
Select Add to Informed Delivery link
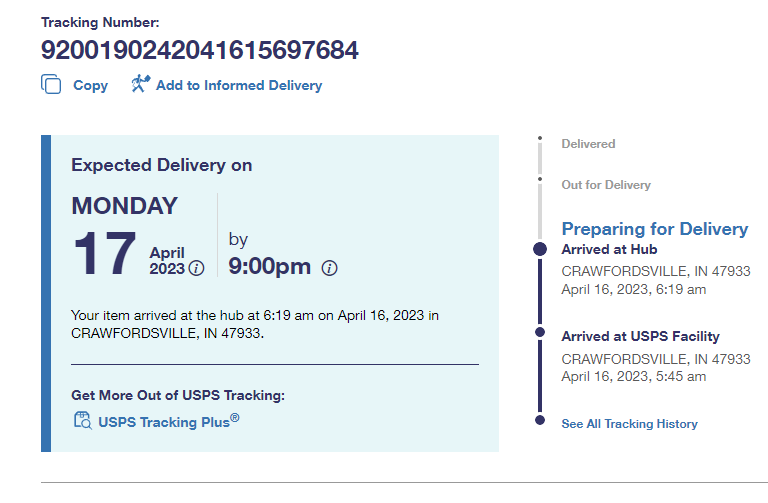pos(239,86)
